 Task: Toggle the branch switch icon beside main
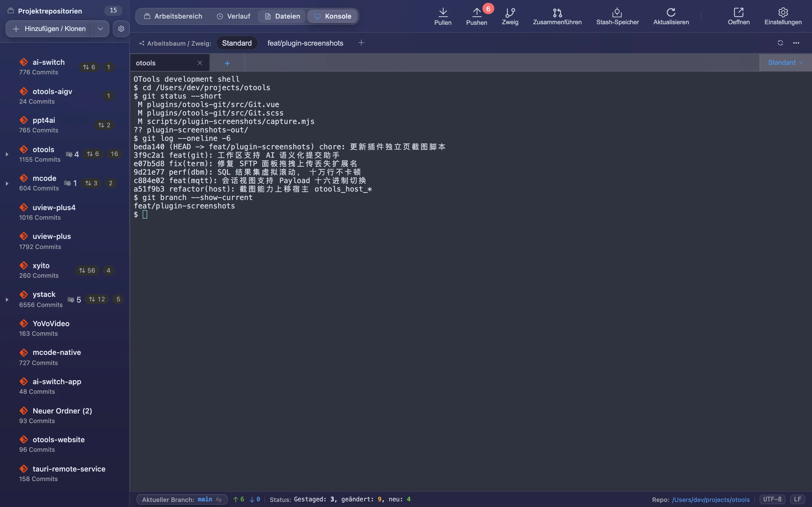219,499
